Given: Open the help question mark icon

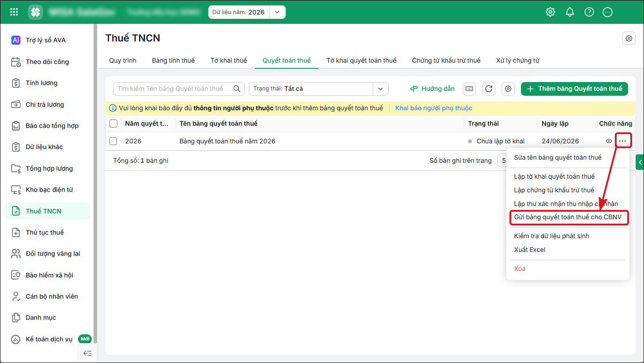Looking at the screenshot, I should (x=589, y=12).
